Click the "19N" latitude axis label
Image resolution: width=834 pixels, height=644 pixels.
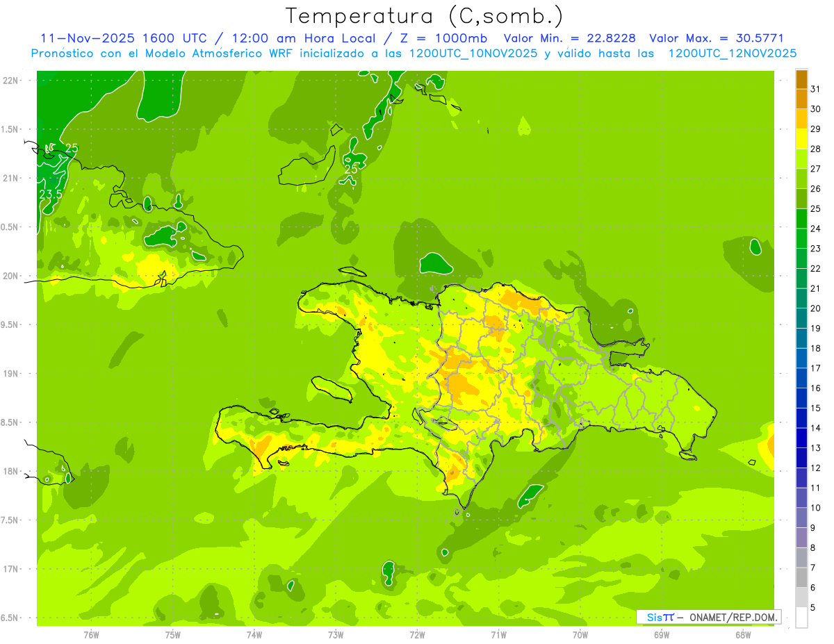click(x=10, y=373)
